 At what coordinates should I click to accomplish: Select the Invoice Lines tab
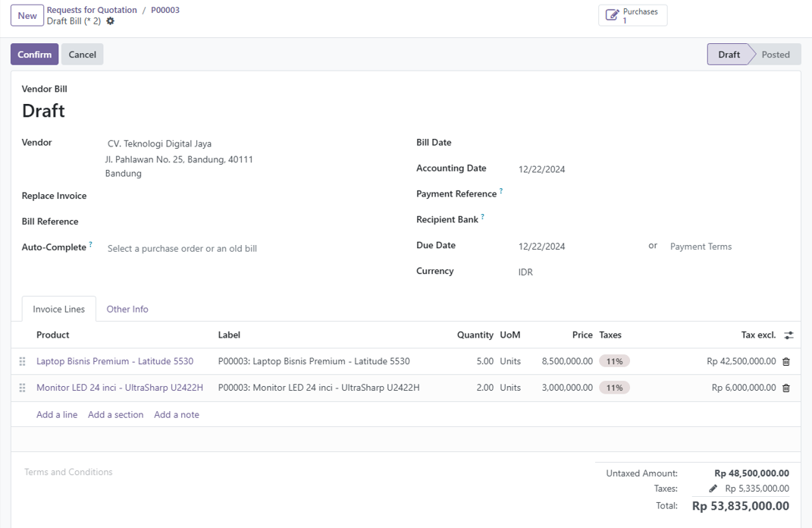click(x=58, y=310)
